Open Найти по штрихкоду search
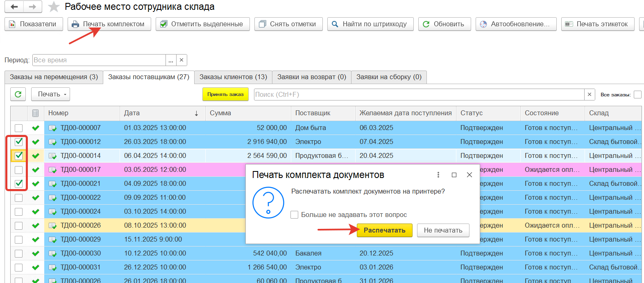This screenshot has width=644, height=283. coord(370,24)
